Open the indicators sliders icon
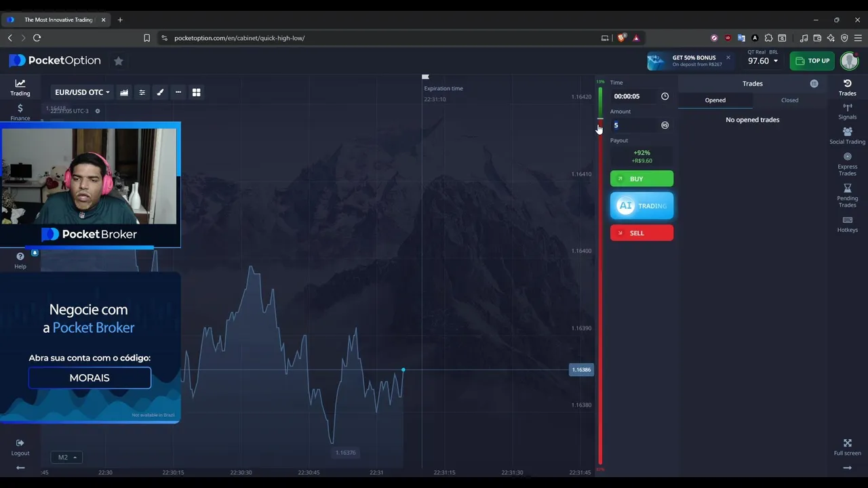The height and width of the screenshot is (488, 868). point(142,92)
